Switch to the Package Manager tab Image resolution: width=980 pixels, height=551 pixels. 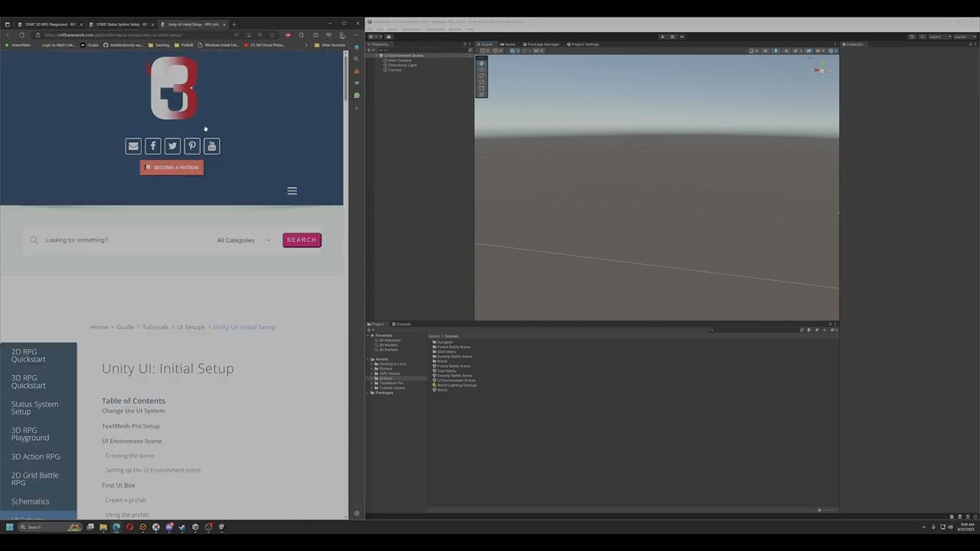(x=541, y=44)
